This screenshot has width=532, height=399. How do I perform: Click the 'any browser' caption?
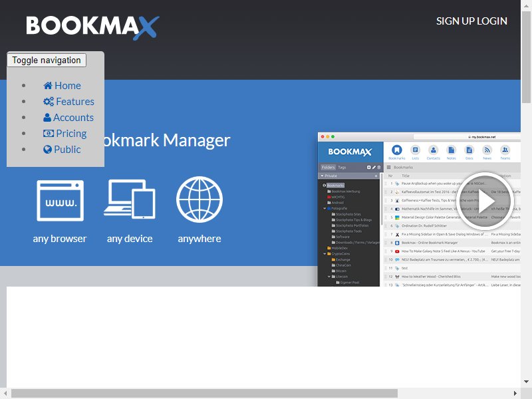click(60, 239)
